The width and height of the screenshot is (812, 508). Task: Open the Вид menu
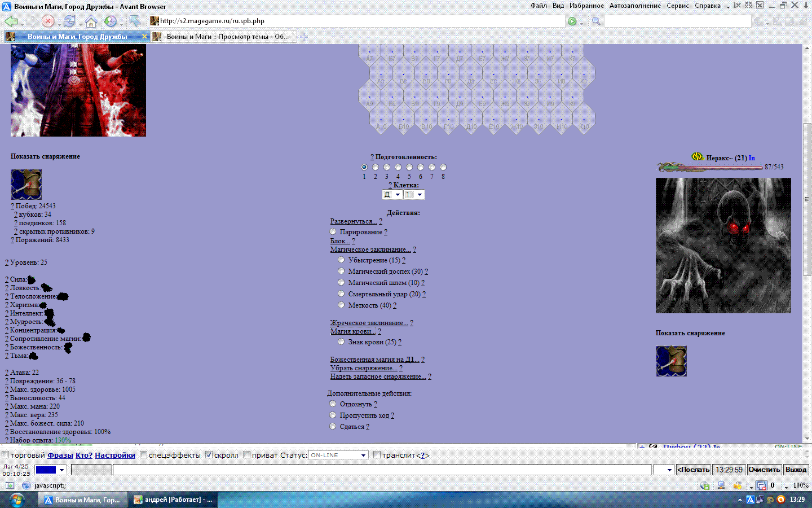coord(558,6)
